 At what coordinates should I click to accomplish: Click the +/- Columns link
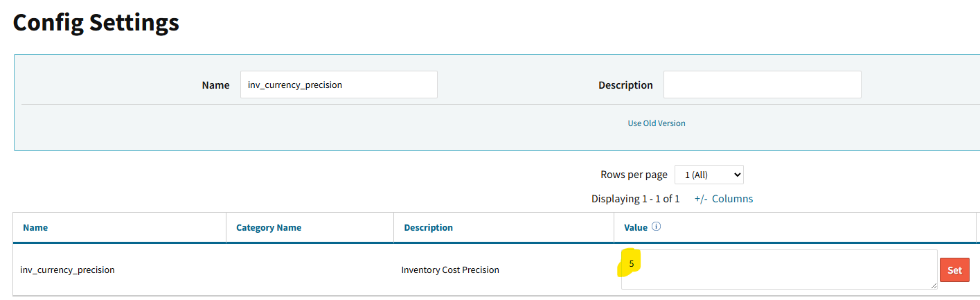click(x=724, y=199)
